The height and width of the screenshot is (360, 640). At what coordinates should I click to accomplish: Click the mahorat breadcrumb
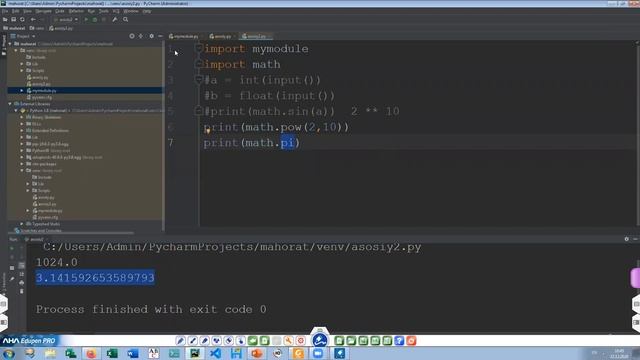click(14, 28)
